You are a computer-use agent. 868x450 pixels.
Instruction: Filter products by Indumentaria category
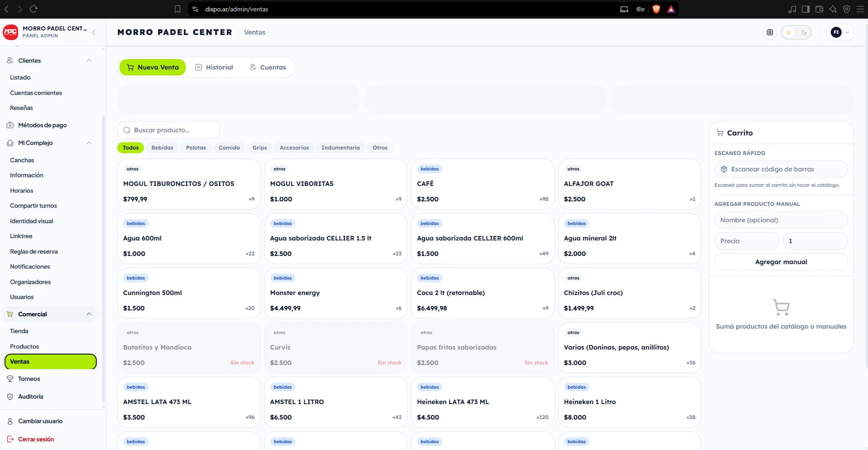[x=341, y=148]
